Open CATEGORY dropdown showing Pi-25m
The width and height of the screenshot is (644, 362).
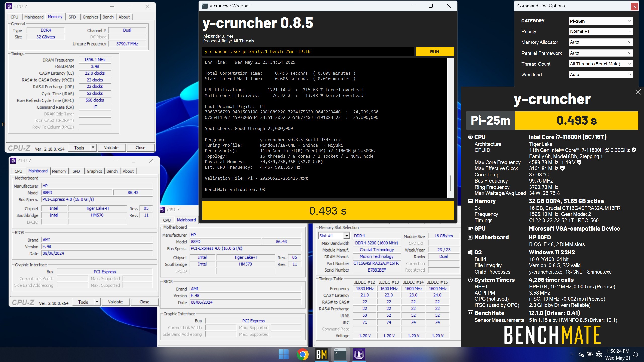pos(601,21)
